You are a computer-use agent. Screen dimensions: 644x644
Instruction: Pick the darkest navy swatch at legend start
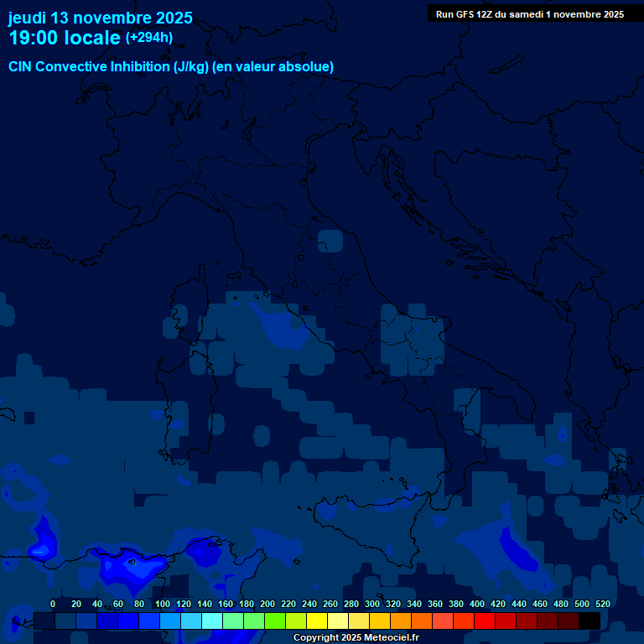(x=44, y=621)
